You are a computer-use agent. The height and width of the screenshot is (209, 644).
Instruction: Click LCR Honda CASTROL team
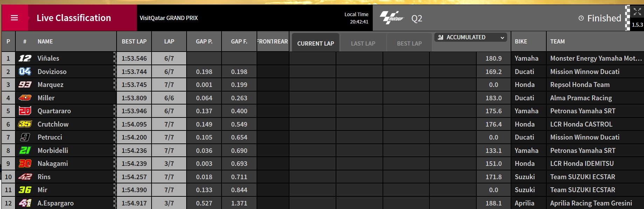[x=581, y=124]
